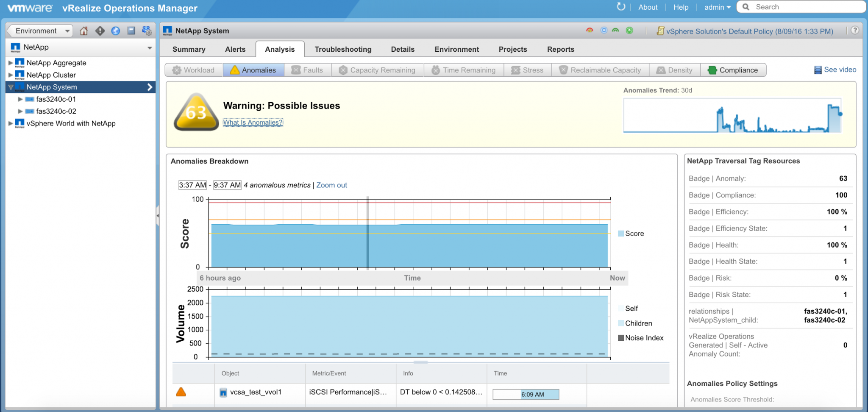The width and height of the screenshot is (868, 412).
Task: Open the Environment dropdown in the left panel
Action: click(40, 31)
